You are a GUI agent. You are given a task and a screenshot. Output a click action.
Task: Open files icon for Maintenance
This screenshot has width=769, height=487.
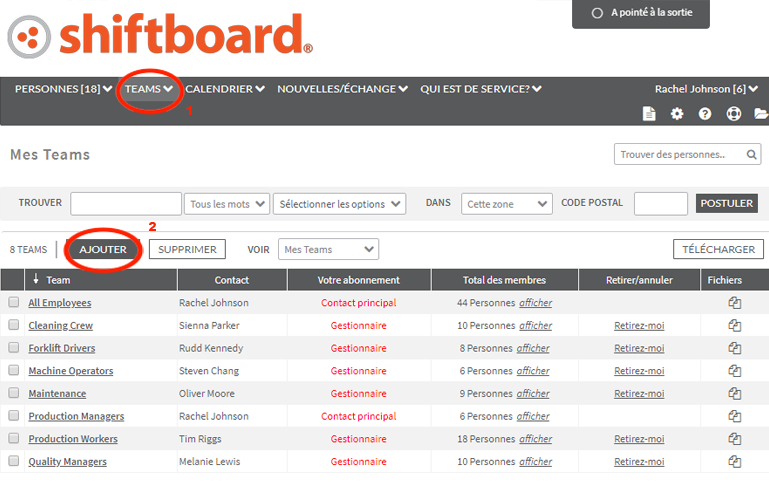click(735, 393)
